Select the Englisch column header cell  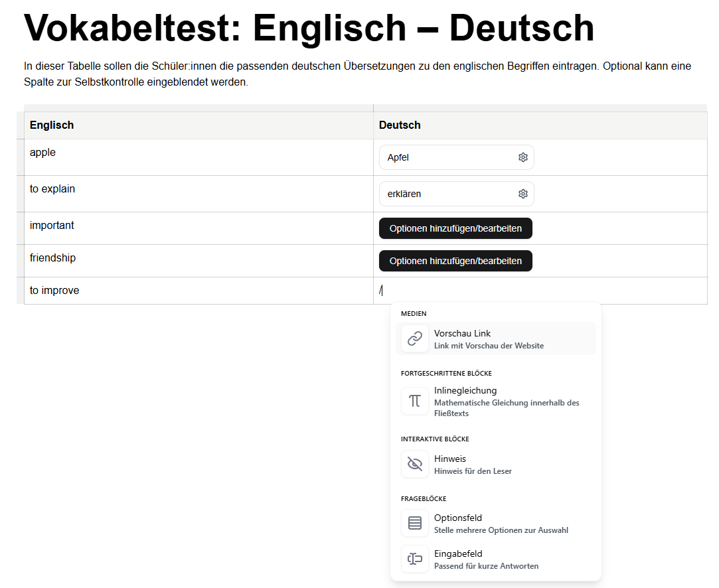point(198,125)
